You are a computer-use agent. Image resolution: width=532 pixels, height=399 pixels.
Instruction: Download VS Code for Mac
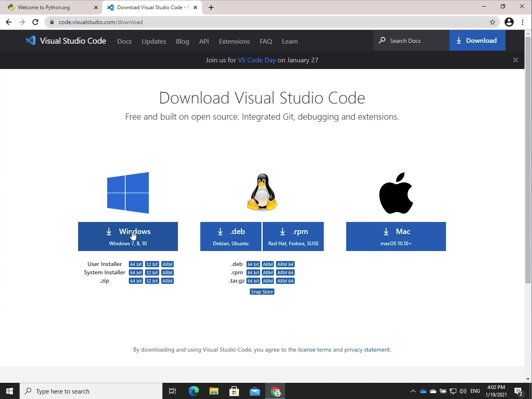pos(396,236)
